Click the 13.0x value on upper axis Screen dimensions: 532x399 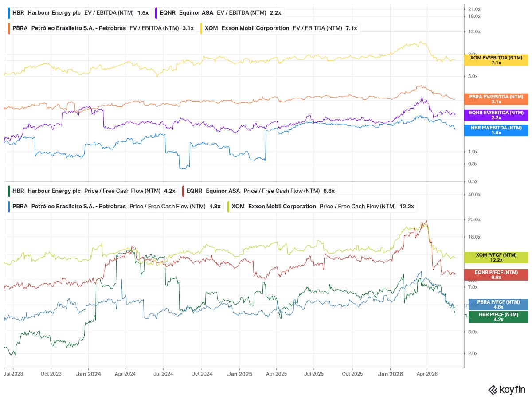point(474,31)
